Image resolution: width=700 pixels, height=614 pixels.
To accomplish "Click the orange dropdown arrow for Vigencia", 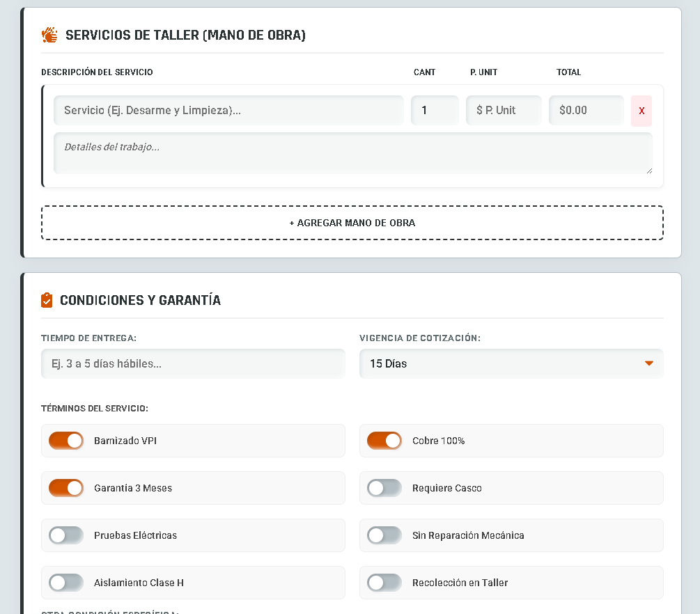I will click(x=648, y=363).
